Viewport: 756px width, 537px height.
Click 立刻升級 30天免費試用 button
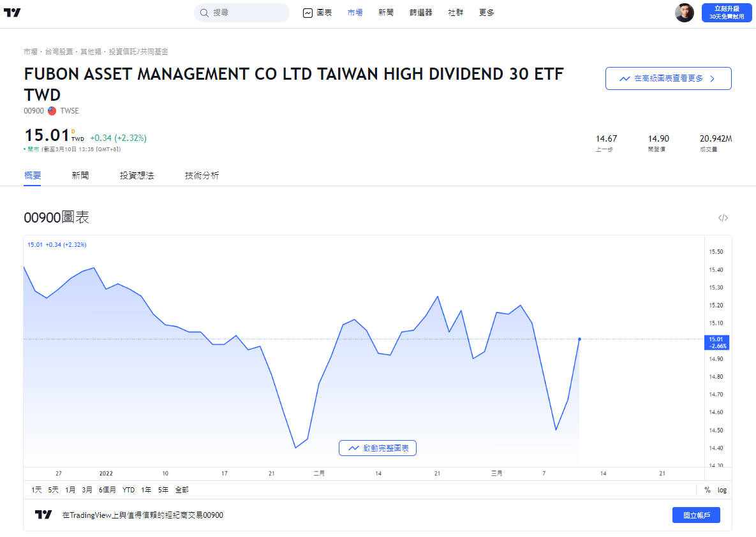(x=727, y=13)
